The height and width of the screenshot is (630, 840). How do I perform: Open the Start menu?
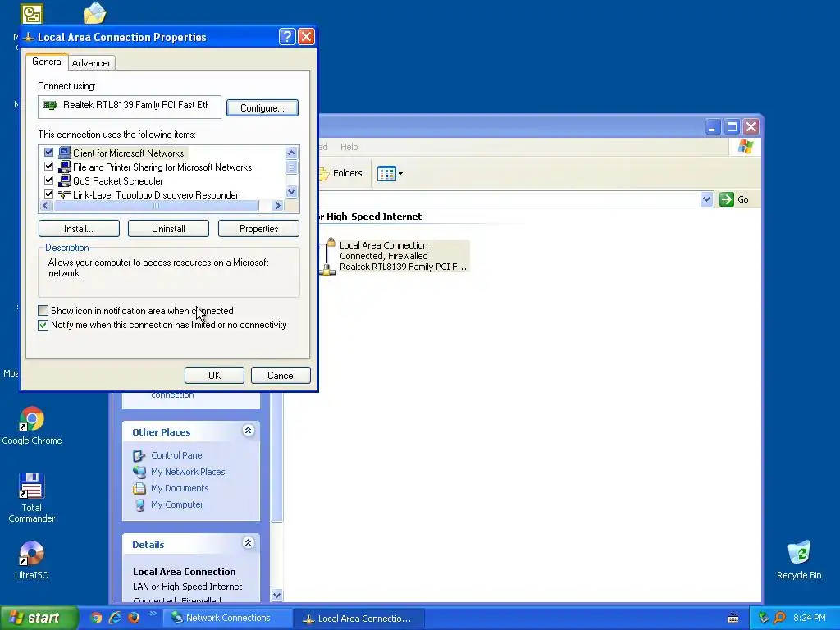(38, 619)
